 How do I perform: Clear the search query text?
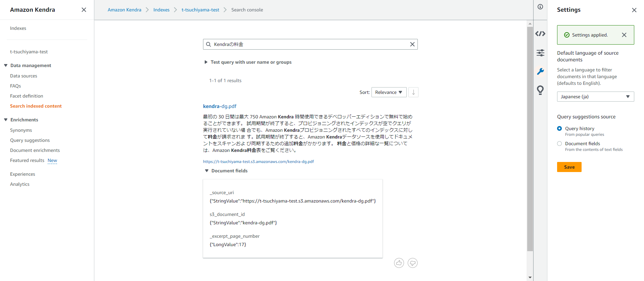pos(412,44)
